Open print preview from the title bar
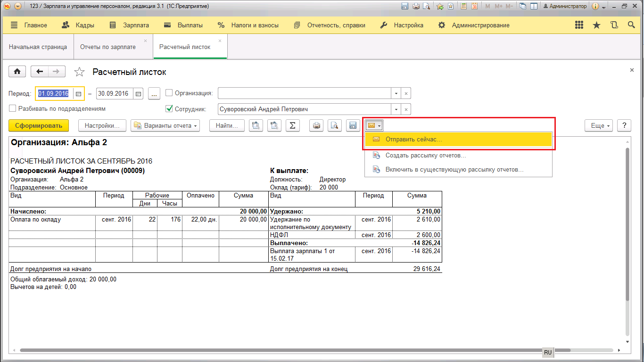Image resolution: width=644 pixels, height=362 pixels. 427,6
